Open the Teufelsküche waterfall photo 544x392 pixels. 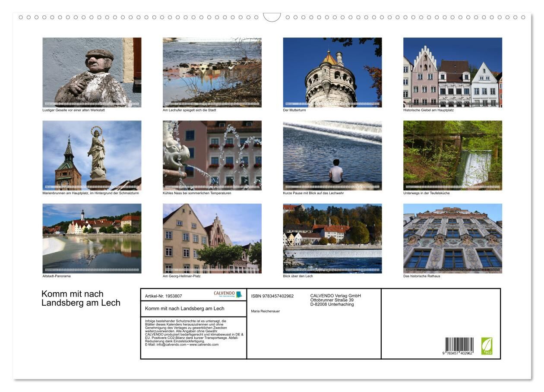tap(452, 155)
